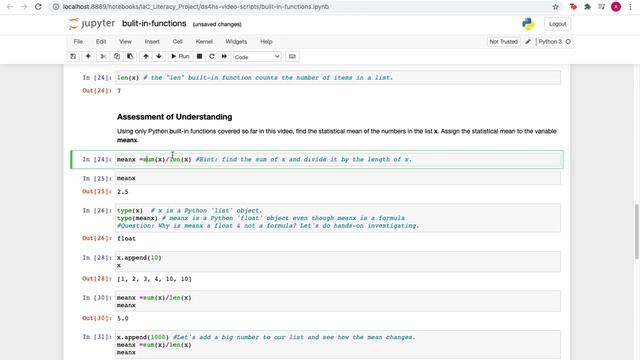Save the notebook with the floppy icon

tap(73, 56)
